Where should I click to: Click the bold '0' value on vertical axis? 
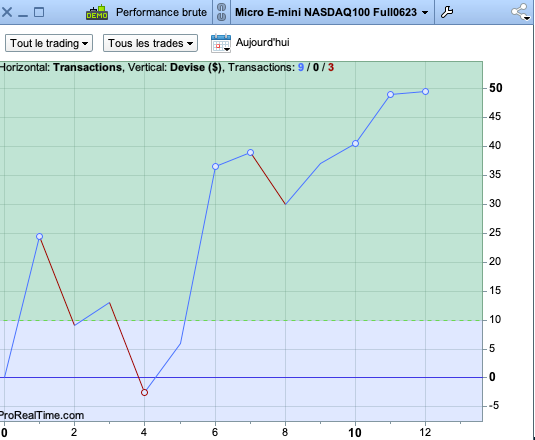pyautogui.click(x=492, y=377)
